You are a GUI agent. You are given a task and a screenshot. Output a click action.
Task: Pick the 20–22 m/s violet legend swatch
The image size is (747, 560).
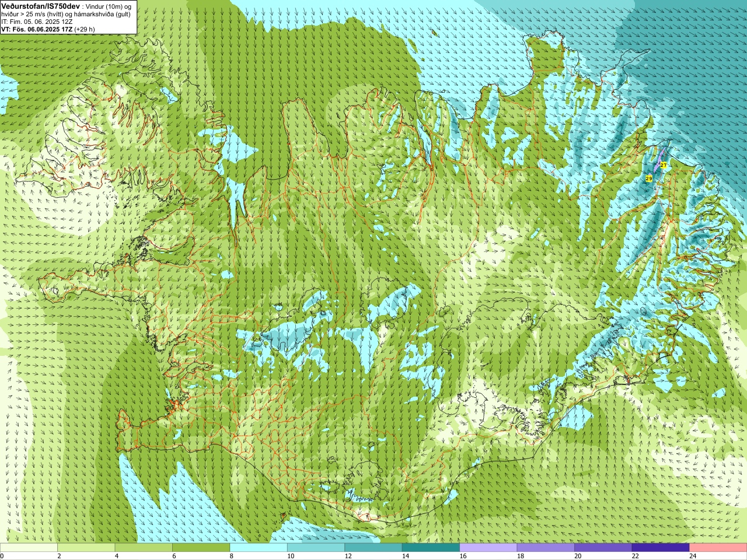[x=603, y=548]
